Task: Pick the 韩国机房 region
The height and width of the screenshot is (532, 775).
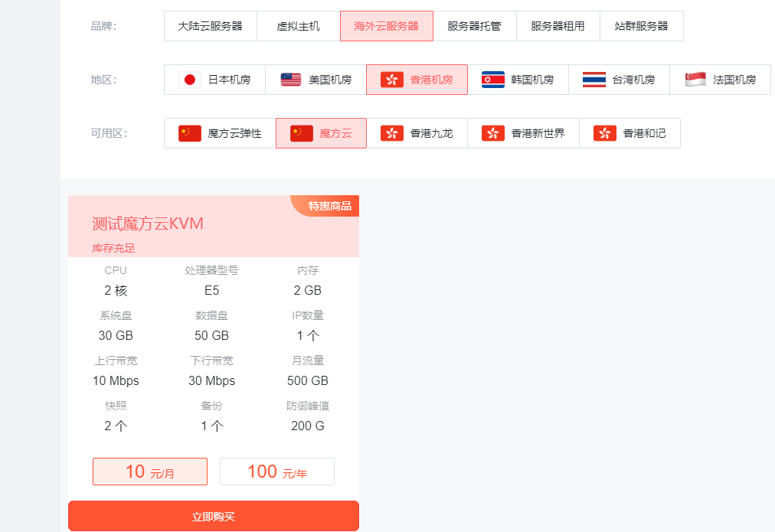Action: coord(518,80)
